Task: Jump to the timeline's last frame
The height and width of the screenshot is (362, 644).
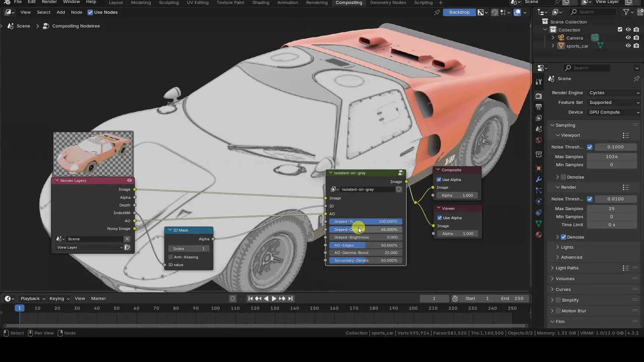Action: pyautogui.click(x=291, y=298)
